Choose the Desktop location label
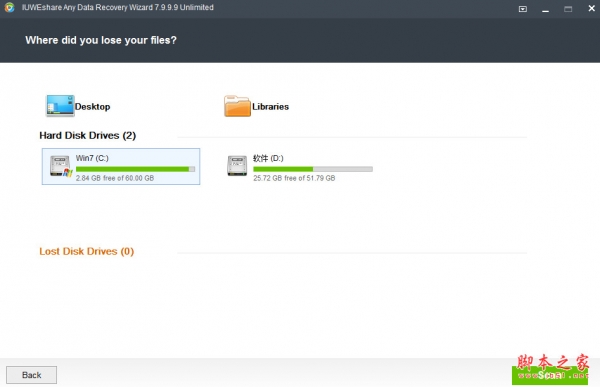The height and width of the screenshot is (387, 600). [x=93, y=106]
